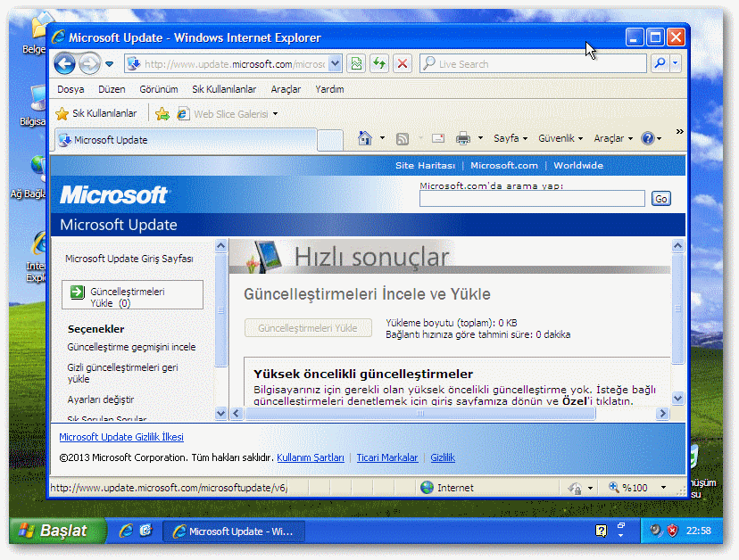Click the Go search button
Image resolution: width=739 pixels, height=560 pixels.
(660, 199)
